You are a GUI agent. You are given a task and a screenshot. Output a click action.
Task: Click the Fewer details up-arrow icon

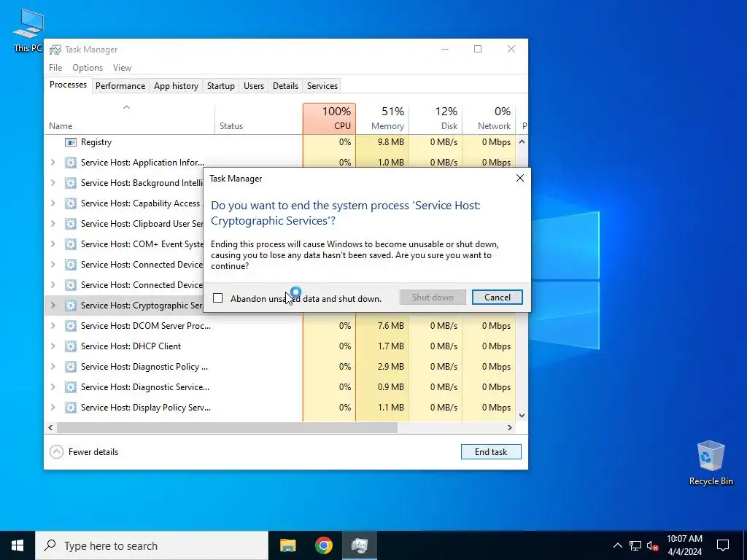[x=56, y=452]
